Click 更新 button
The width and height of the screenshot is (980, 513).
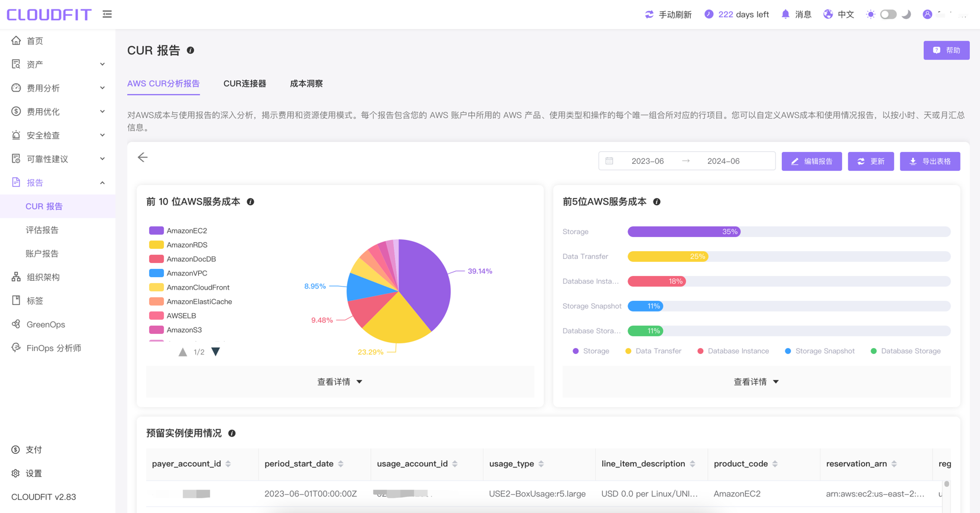tap(871, 161)
